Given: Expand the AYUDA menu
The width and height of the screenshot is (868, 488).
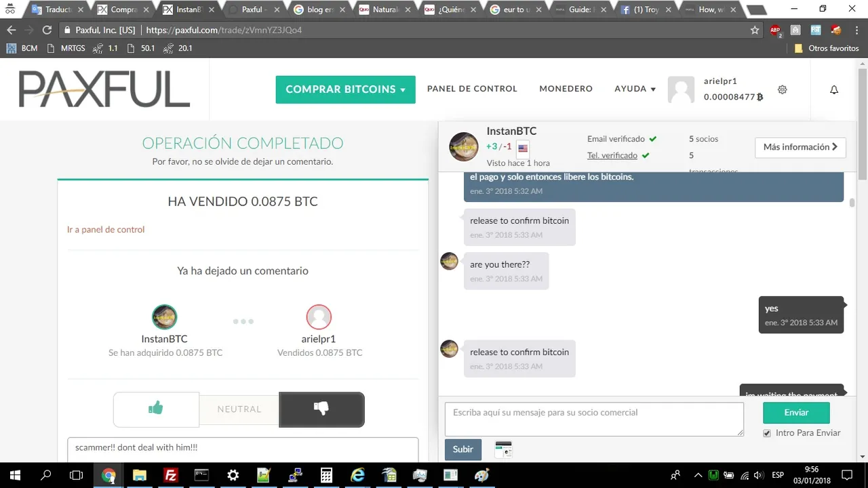Looking at the screenshot, I should pos(635,89).
